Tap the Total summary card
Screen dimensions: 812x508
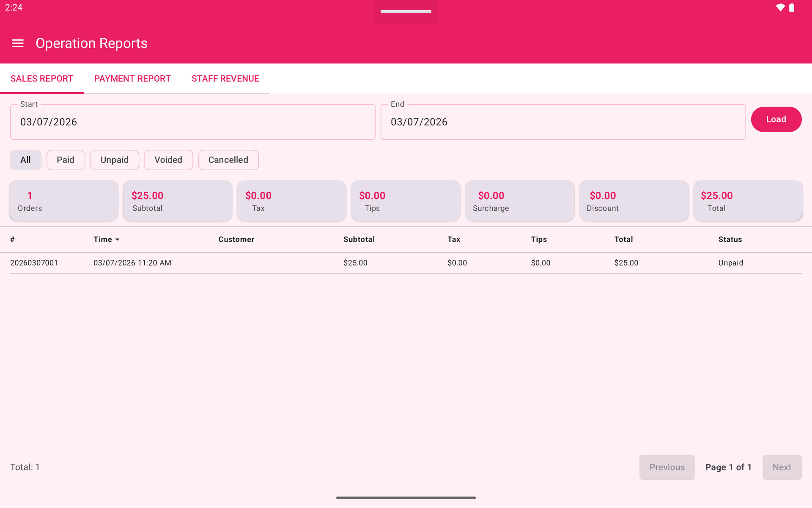pos(747,201)
